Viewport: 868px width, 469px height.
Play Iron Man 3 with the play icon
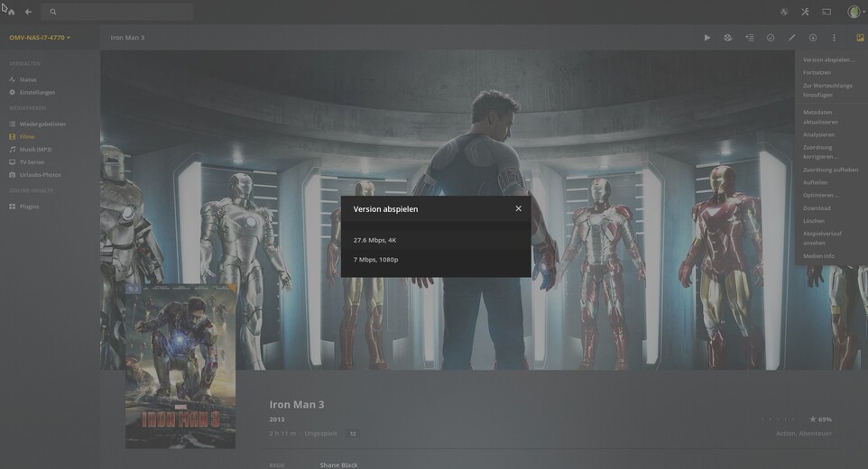tap(706, 38)
